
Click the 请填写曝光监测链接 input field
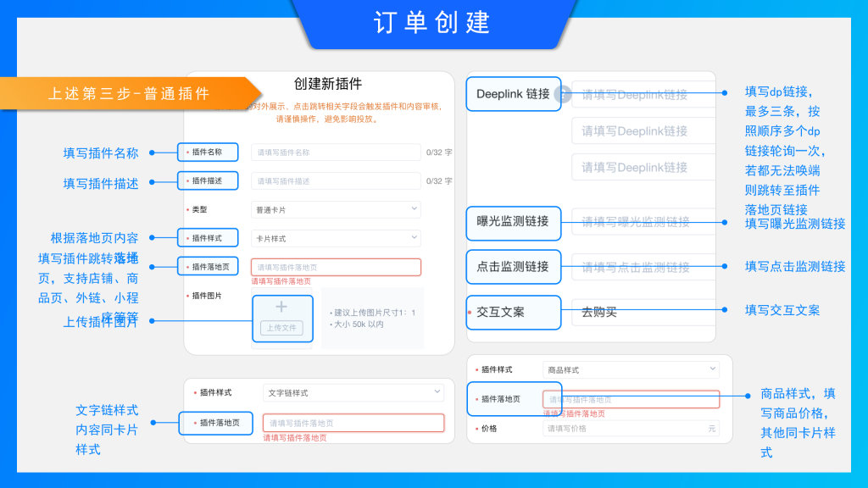pyautogui.click(x=643, y=222)
